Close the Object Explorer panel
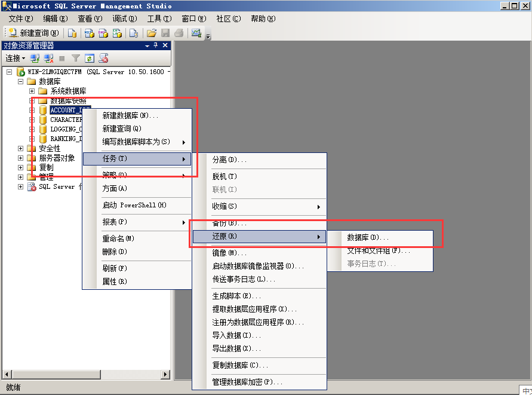The width and height of the screenshot is (532, 395). click(x=165, y=45)
